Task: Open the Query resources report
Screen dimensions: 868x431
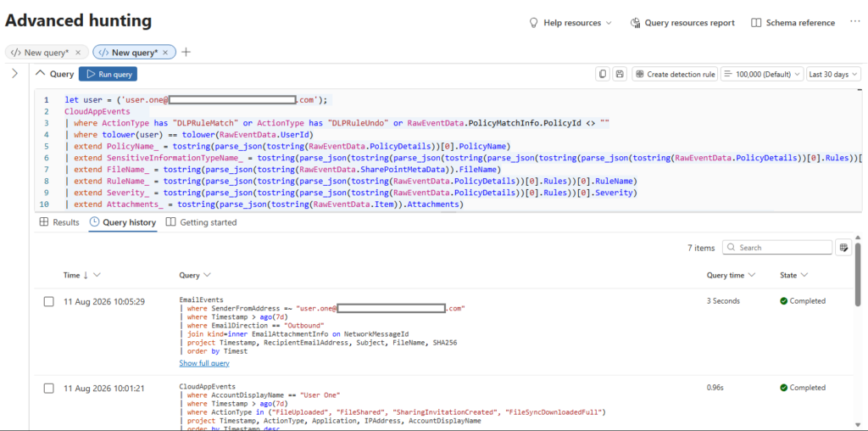Action: [x=682, y=23]
